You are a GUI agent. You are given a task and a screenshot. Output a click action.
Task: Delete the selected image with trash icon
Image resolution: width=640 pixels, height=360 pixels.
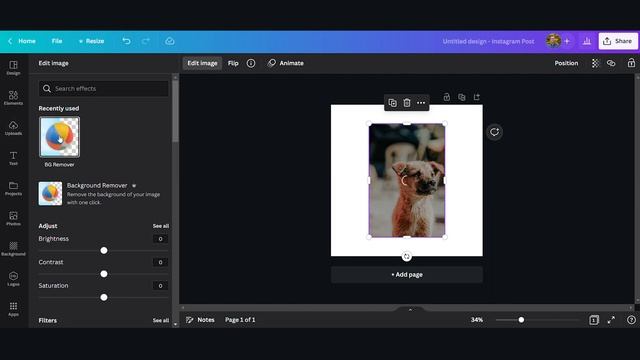[407, 103]
